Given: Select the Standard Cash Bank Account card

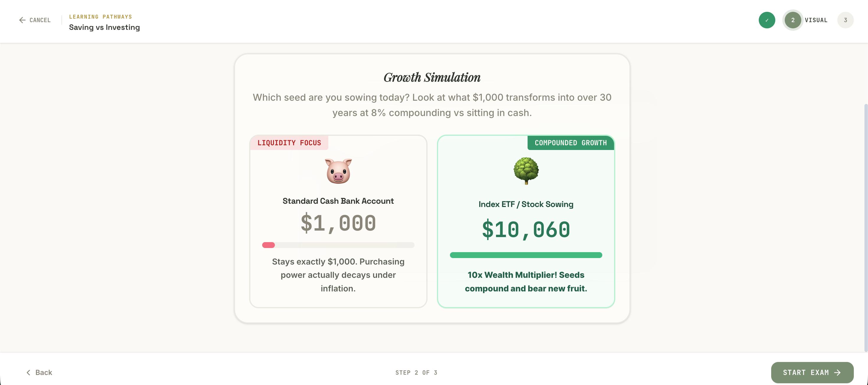Looking at the screenshot, I should pyautogui.click(x=338, y=221).
